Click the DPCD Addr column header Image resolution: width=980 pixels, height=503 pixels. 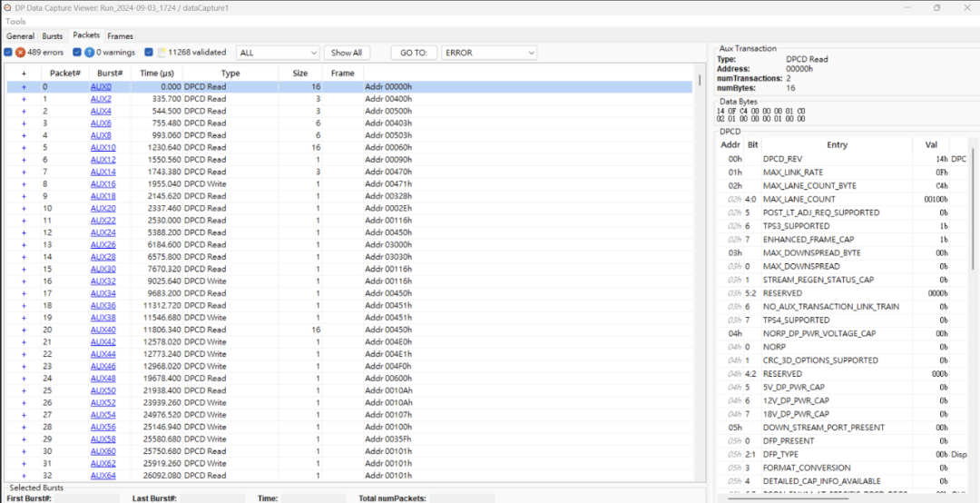[x=730, y=144]
